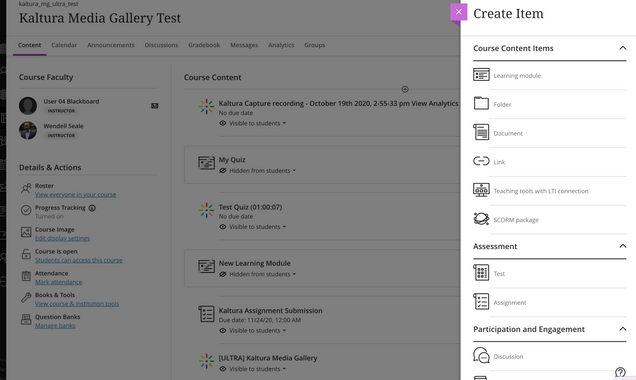Open Hidden from students dropdown for My Quiz

[x=262, y=171]
